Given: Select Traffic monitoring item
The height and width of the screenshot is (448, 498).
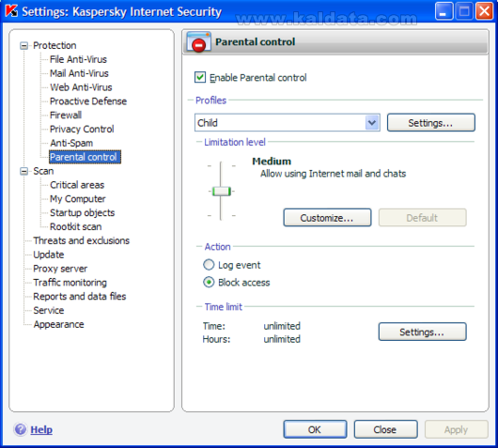Looking at the screenshot, I should click(70, 283).
